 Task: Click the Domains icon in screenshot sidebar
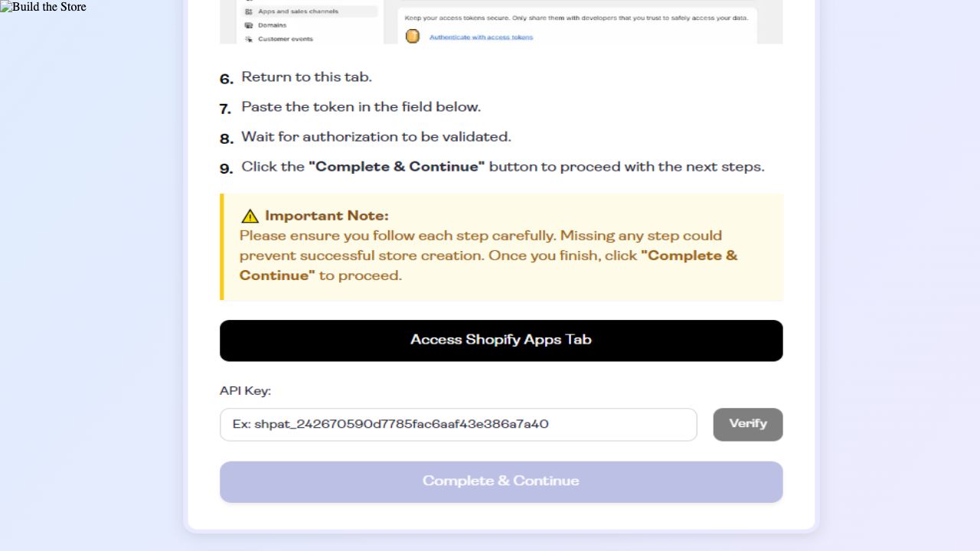pyautogui.click(x=249, y=25)
